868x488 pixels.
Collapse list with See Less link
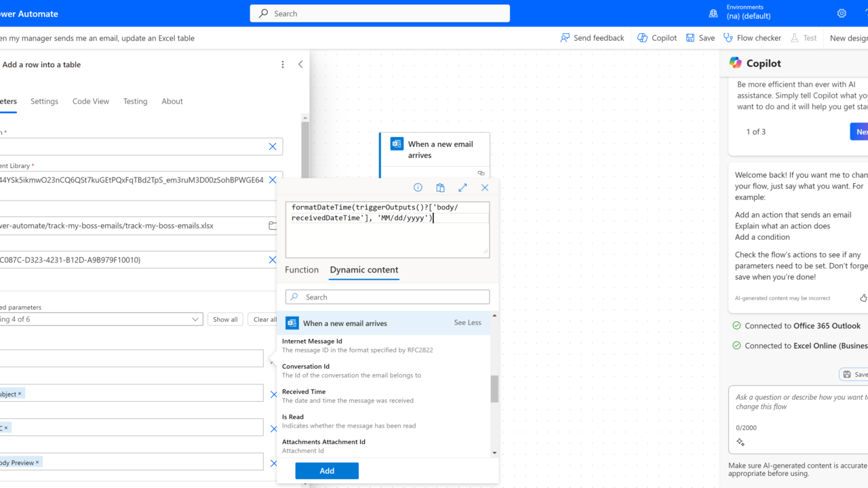[467, 323]
